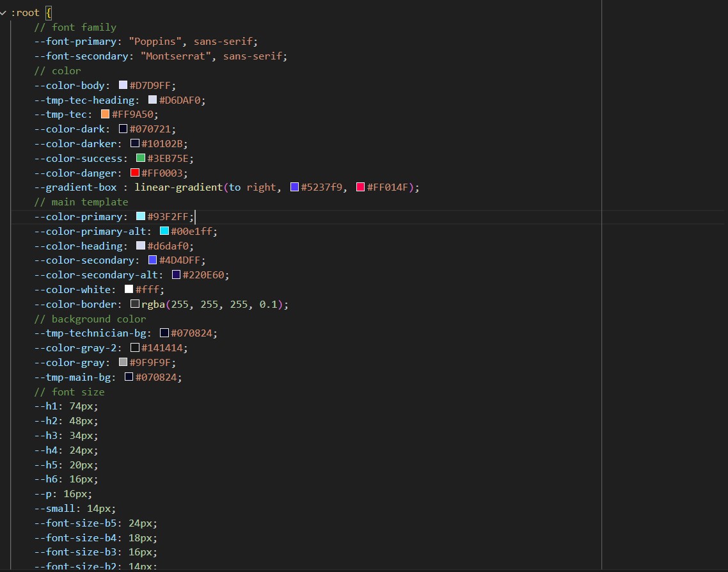Click the #FF014F gradient color swatch
The height and width of the screenshot is (572, 728).
pos(361,187)
